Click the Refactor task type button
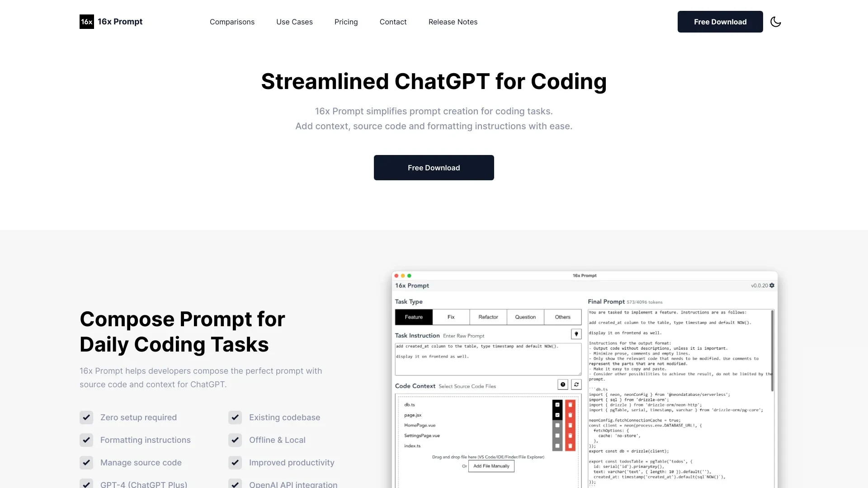Image resolution: width=868 pixels, height=488 pixels. point(488,316)
